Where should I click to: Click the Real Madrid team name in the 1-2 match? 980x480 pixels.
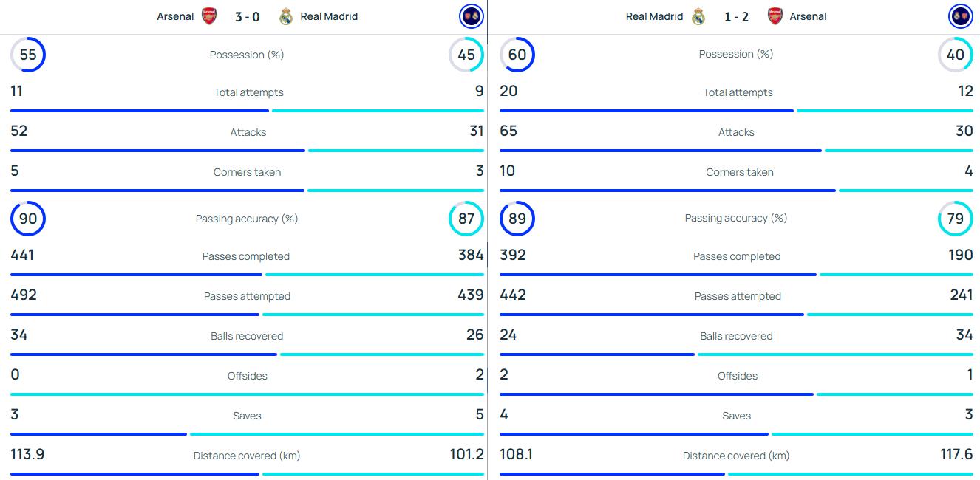654,16
